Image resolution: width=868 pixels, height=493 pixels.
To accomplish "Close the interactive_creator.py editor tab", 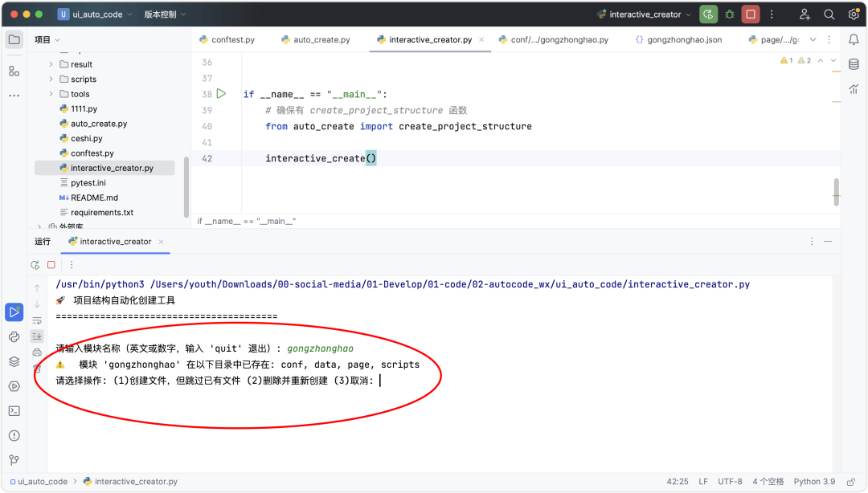I will tap(481, 40).
